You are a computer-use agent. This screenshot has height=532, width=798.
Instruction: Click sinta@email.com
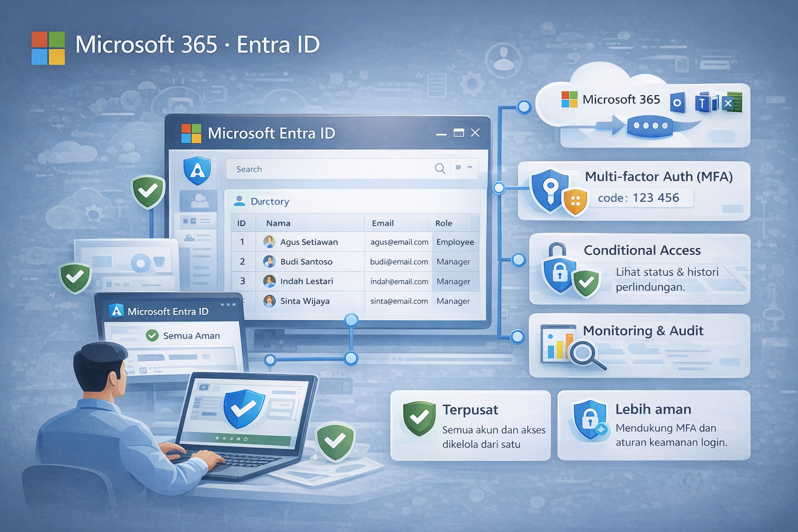[x=399, y=301]
